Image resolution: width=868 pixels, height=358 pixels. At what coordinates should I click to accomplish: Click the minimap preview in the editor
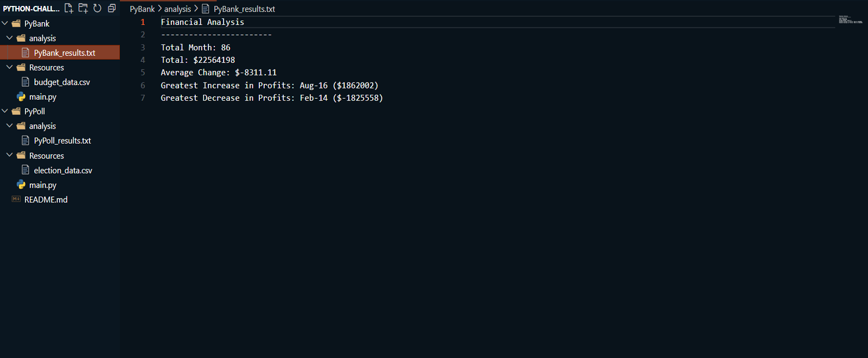point(850,20)
